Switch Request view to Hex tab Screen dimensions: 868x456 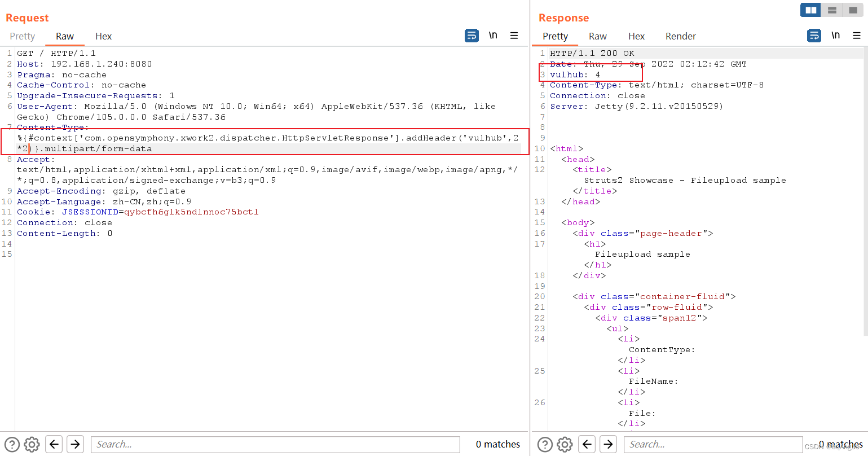[104, 36]
